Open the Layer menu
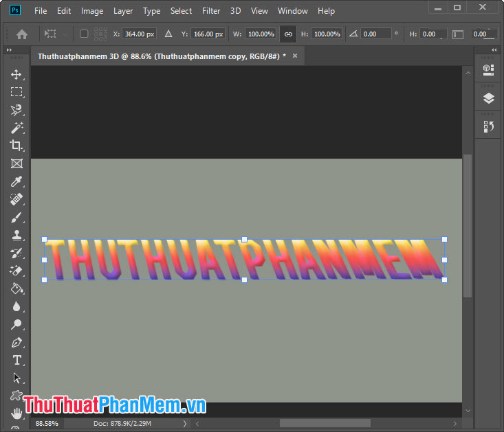The image size is (504, 432). coord(123,11)
